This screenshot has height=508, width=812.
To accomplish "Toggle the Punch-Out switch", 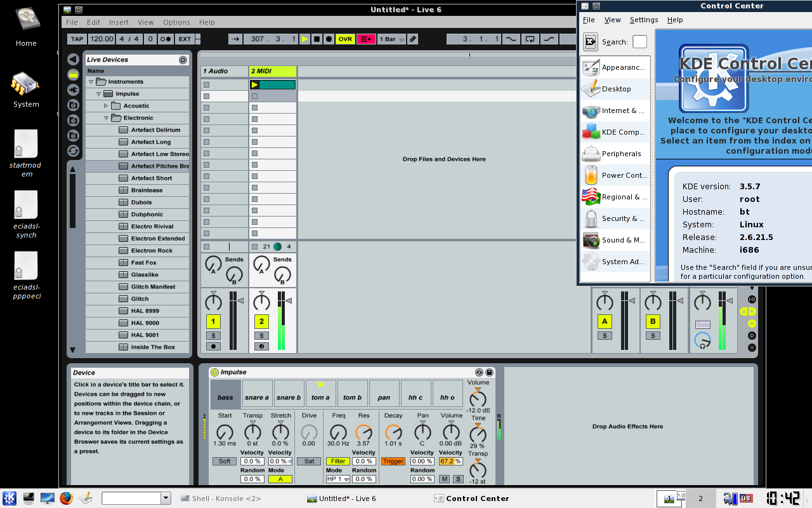I will point(549,39).
